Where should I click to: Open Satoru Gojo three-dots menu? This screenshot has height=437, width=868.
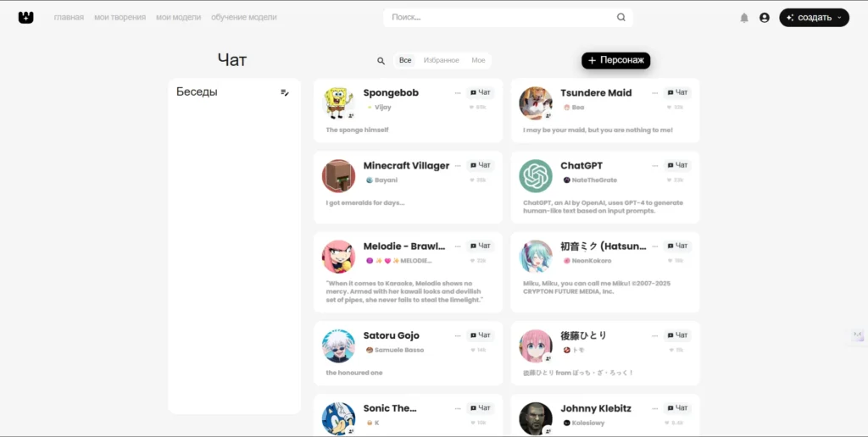point(458,335)
